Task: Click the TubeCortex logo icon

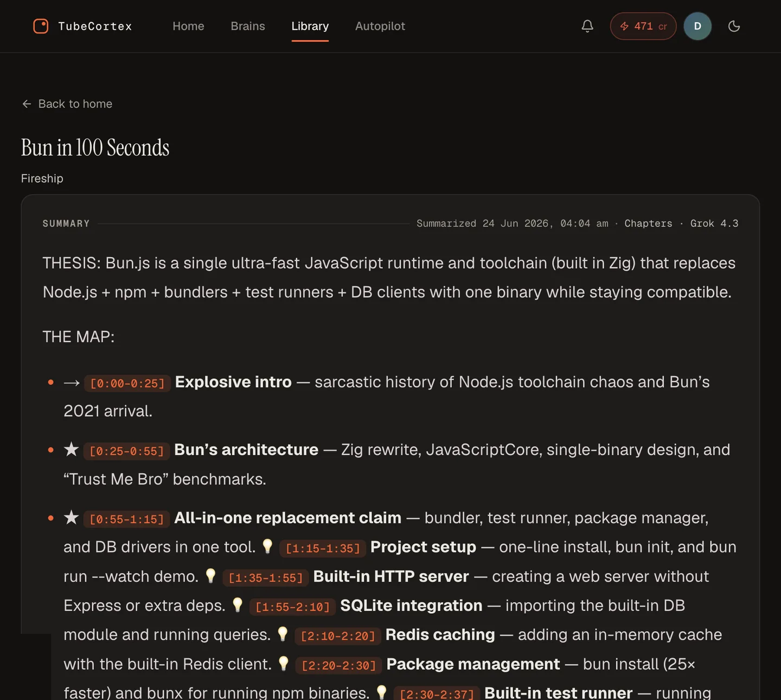Action: tap(41, 26)
